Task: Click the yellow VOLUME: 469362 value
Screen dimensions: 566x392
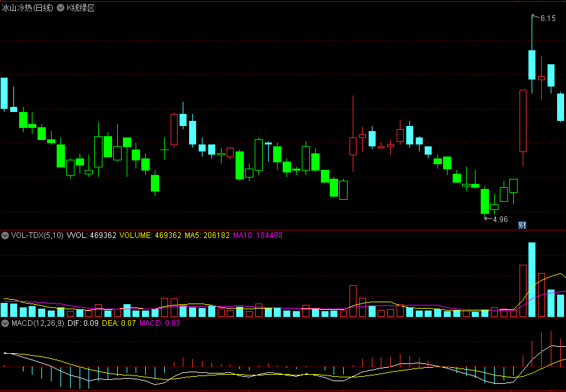Action: click(x=150, y=235)
